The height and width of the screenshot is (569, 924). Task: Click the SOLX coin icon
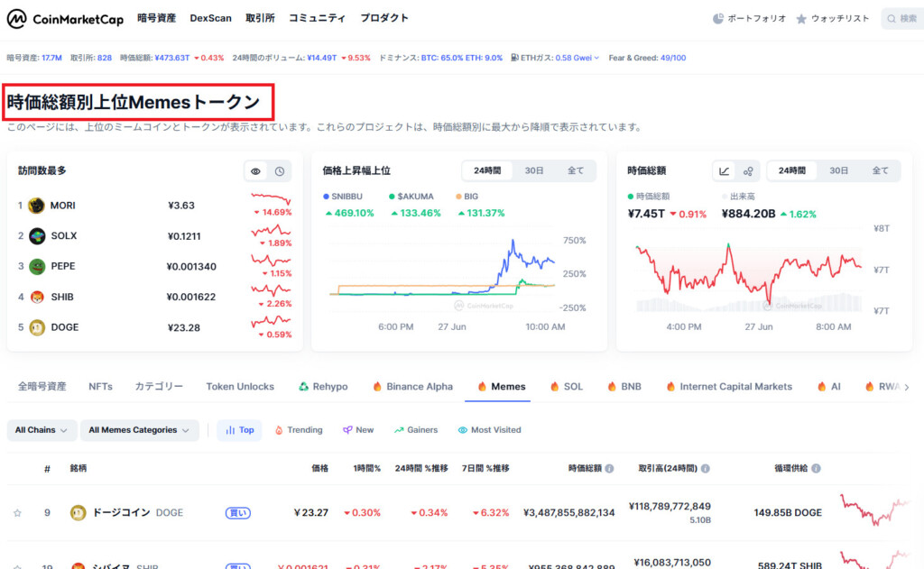[x=36, y=236]
